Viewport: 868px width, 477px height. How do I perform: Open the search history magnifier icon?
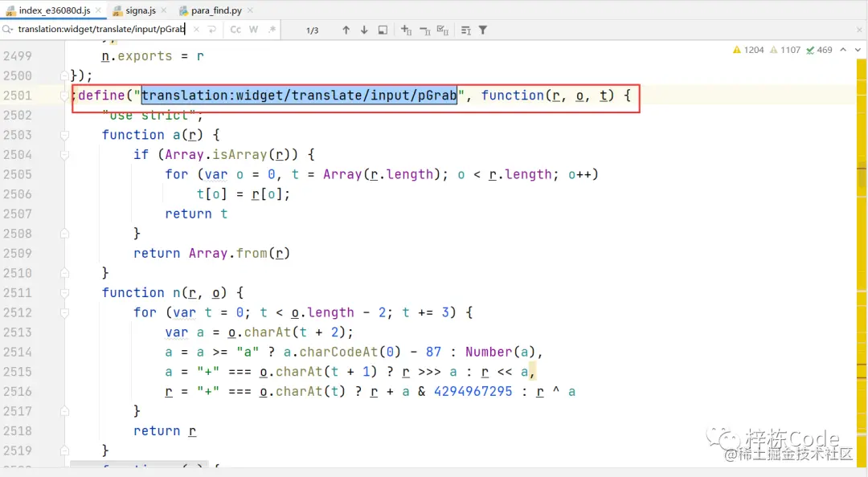pyautogui.click(x=8, y=30)
